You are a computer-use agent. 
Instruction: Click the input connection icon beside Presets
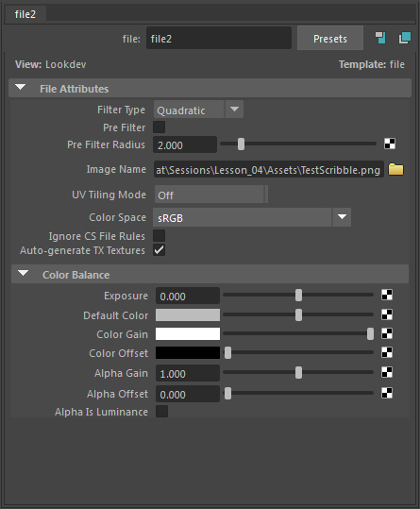[x=380, y=38]
